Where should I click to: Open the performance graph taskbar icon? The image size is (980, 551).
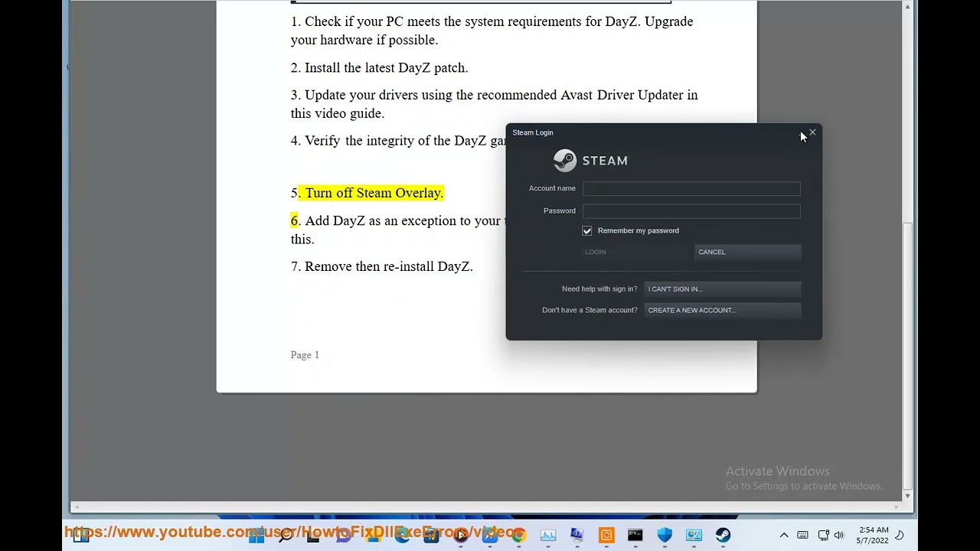click(x=548, y=535)
